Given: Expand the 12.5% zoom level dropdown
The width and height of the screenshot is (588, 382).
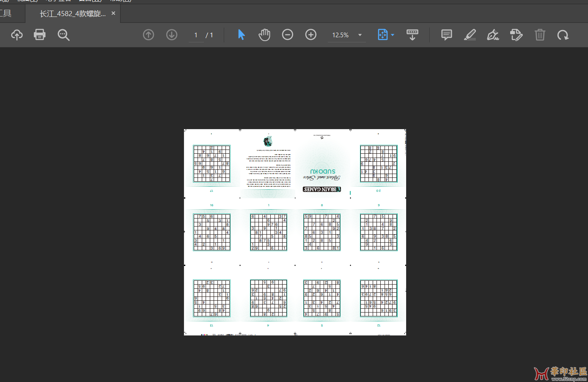Looking at the screenshot, I should click(360, 35).
